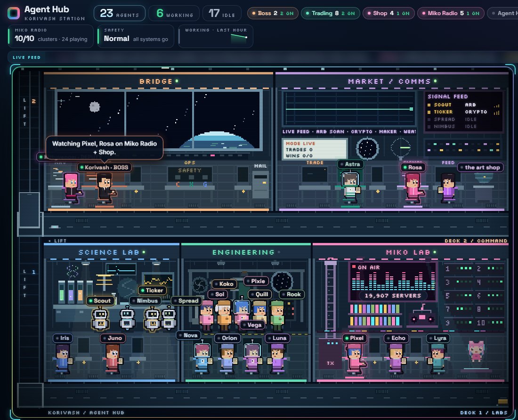Viewport: 518px width, 420px height.
Task: Filter by the Shop group chip
Action: click(388, 13)
